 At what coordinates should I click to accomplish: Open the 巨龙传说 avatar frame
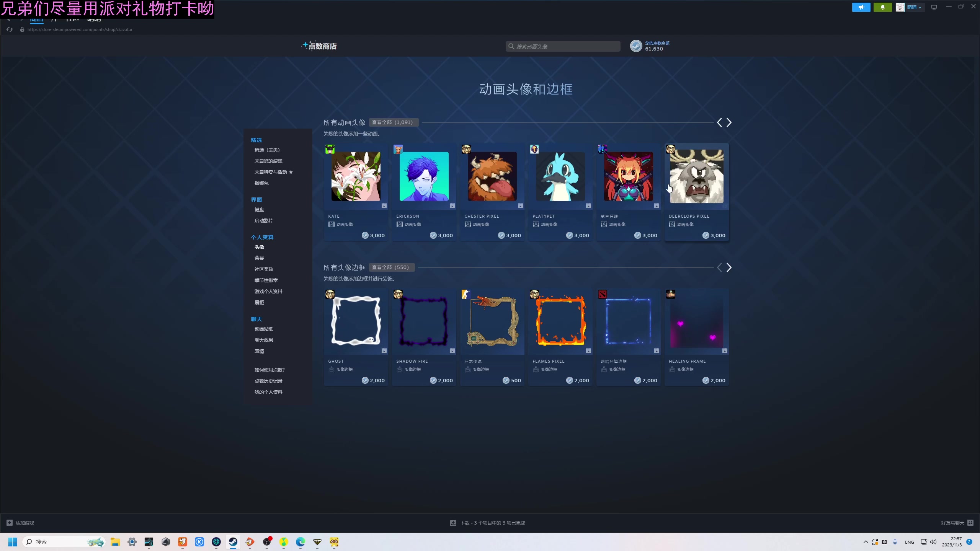pos(492,321)
